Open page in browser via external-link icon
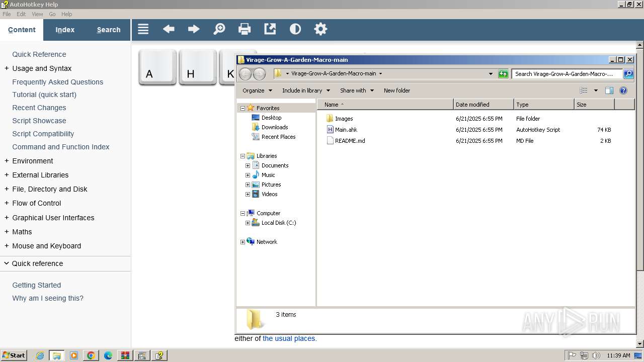This screenshot has width=644, height=362. [270, 29]
